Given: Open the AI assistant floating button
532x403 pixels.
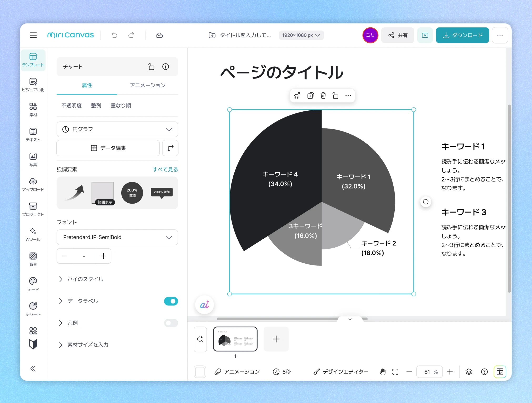Looking at the screenshot, I should pos(204,305).
